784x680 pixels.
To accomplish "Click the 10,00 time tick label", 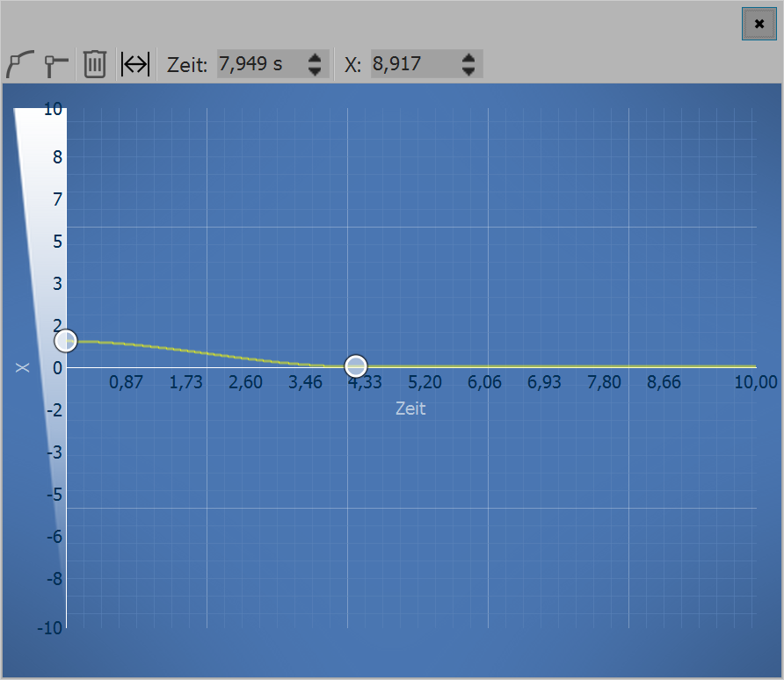I will pyautogui.click(x=756, y=382).
